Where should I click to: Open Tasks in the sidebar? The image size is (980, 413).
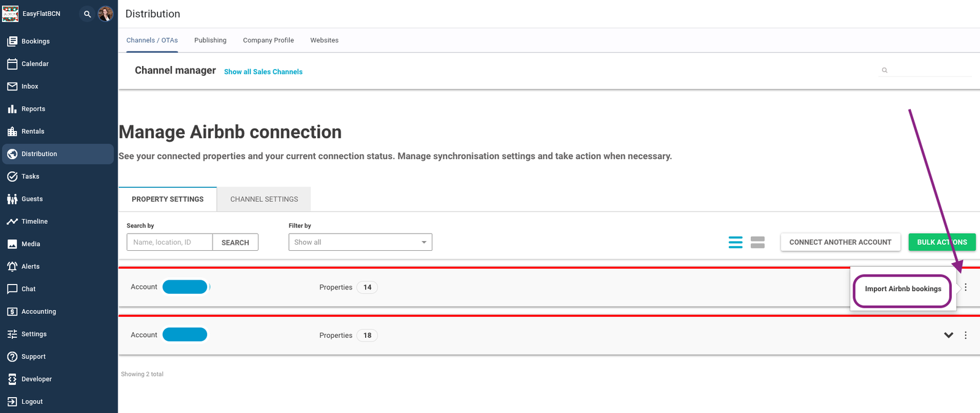[30, 176]
